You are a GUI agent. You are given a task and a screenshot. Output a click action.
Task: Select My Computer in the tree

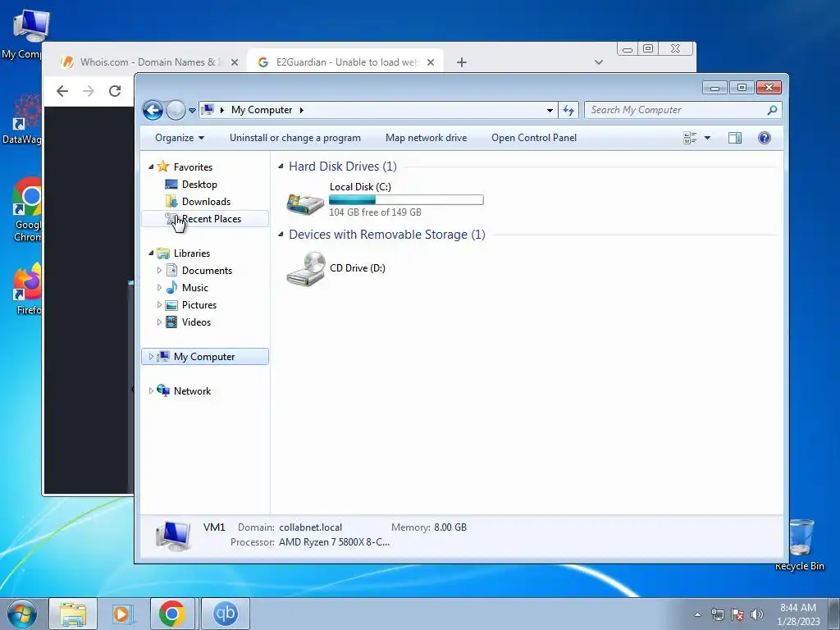coord(204,357)
